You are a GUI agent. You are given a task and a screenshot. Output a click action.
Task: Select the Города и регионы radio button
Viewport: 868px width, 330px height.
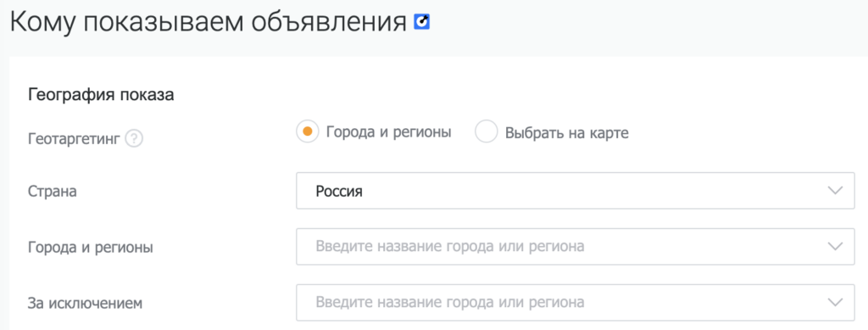[x=307, y=132]
